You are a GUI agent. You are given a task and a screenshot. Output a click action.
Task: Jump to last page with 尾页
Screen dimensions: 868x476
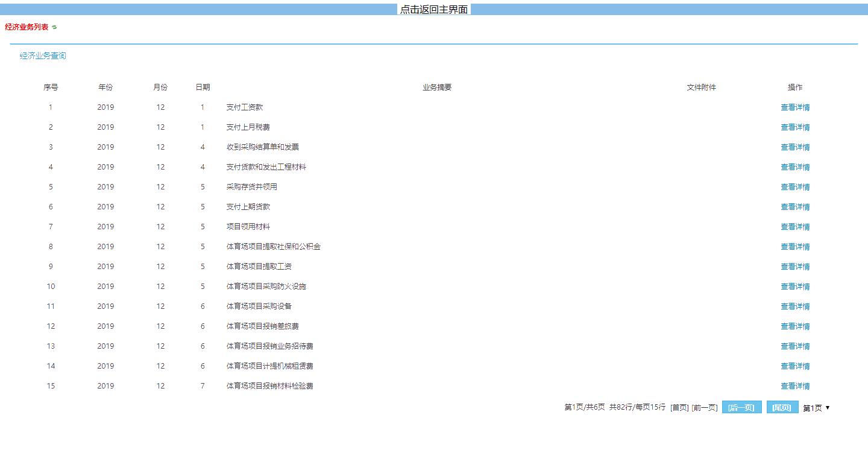click(782, 407)
